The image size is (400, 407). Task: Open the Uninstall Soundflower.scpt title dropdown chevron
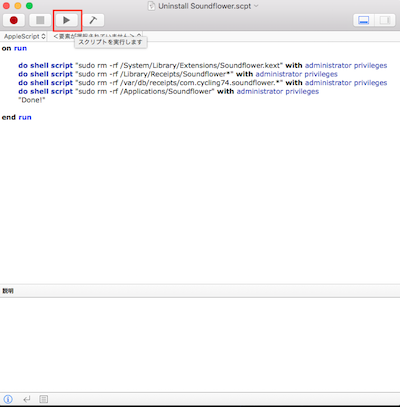tap(256, 6)
